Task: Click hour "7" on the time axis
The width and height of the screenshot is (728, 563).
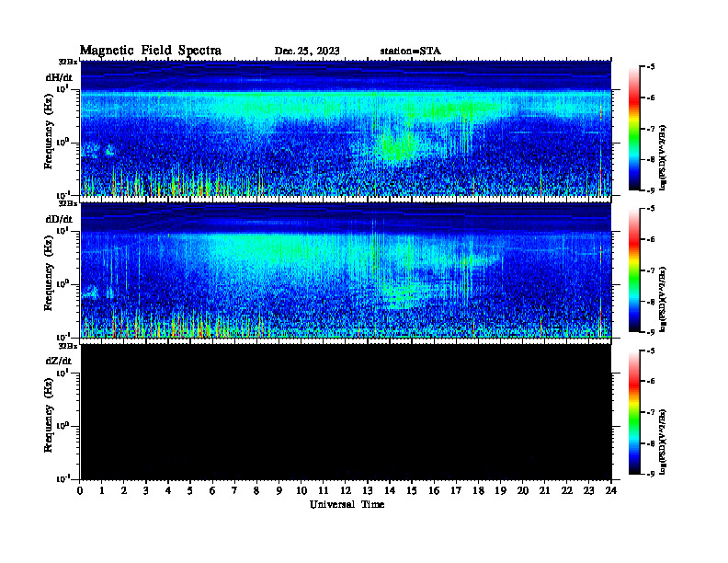Action: pyautogui.click(x=234, y=490)
